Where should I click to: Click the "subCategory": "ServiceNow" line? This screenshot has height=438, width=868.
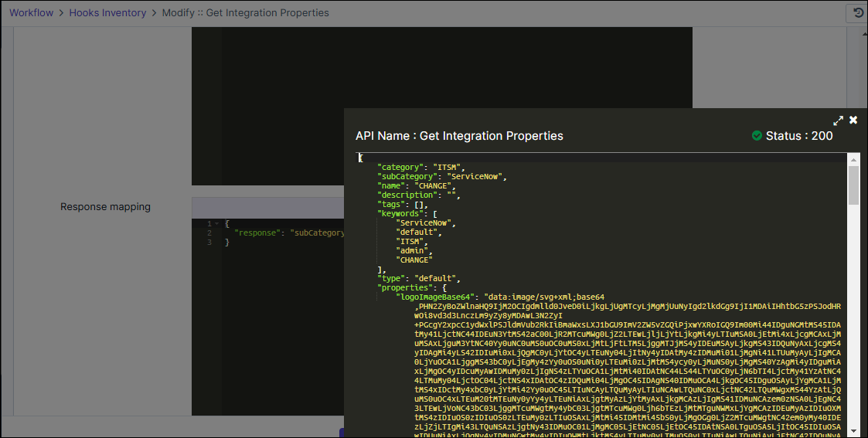coord(442,176)
